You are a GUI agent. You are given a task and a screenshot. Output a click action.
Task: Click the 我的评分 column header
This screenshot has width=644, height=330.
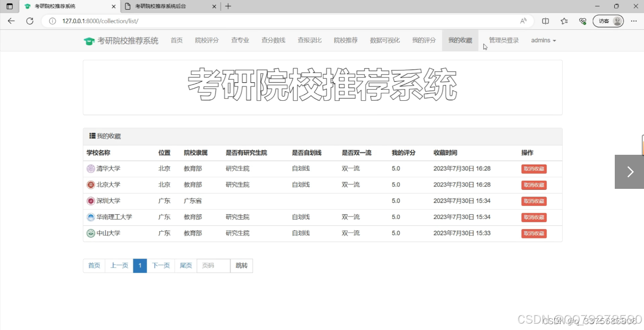click(x=403, y=153)
